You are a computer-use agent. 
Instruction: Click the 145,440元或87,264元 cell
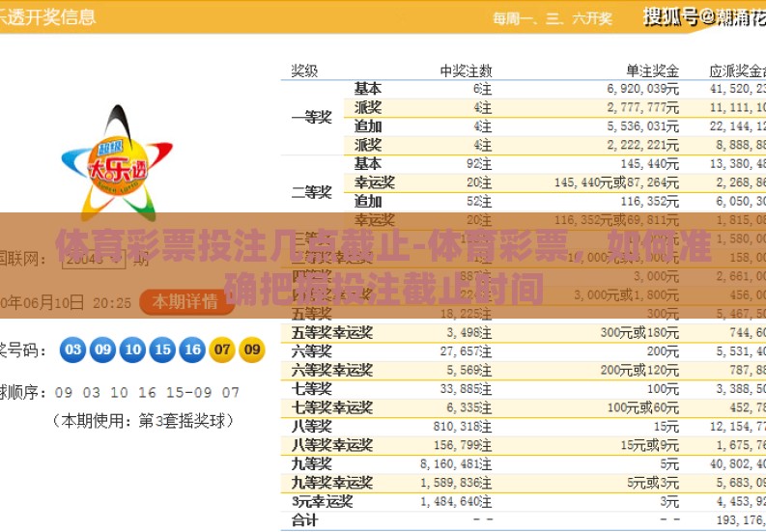tap(616, 182)
